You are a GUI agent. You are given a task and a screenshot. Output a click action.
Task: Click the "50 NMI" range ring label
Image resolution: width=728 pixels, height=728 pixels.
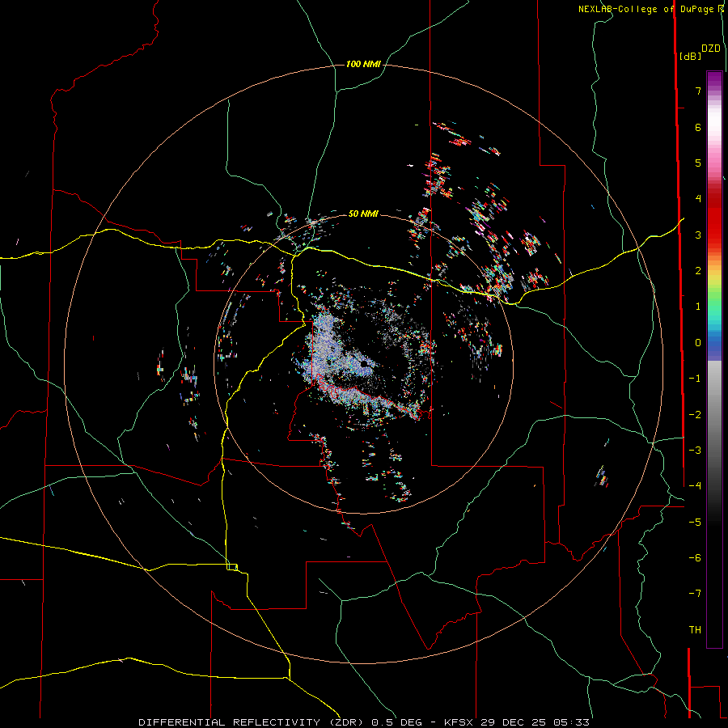[x=363, y=214]
